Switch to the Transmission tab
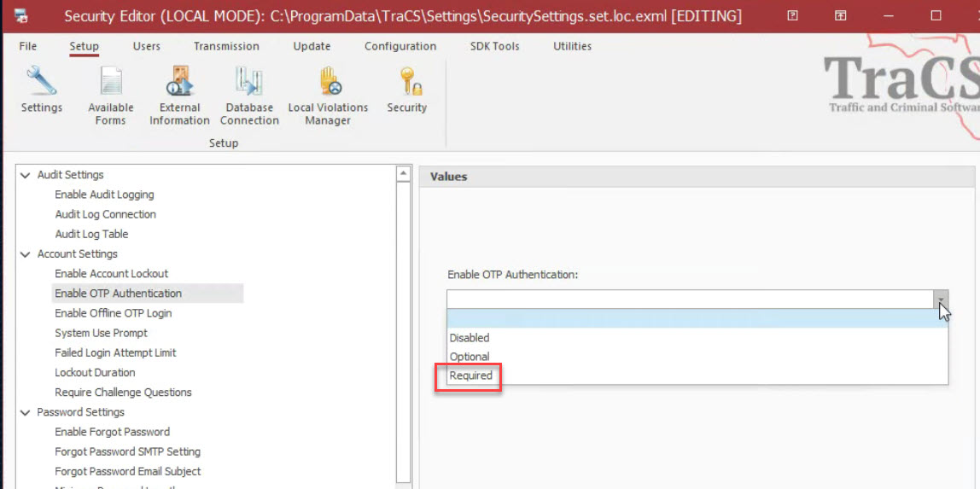This screenshot has height=489, width=980. (x=226, y=46)
